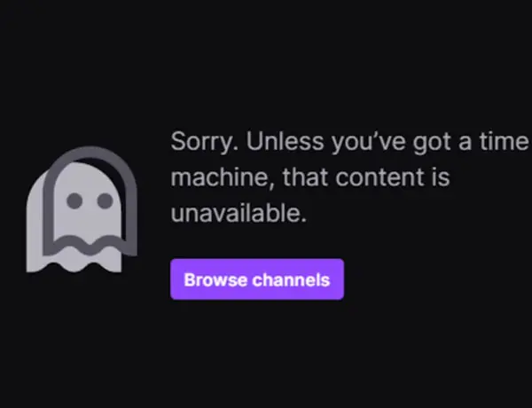The image size is (532, 408).
Task: Click the word "channels" on the purple button
Action: [x=291, y=280]
